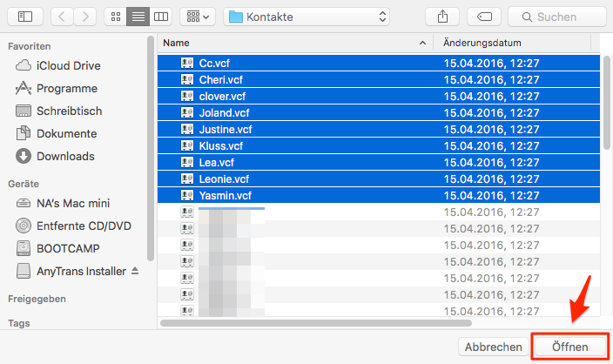The image size is (613, 364).
Task: Select the Yasmin.vcf file
Action: (379, 195)
